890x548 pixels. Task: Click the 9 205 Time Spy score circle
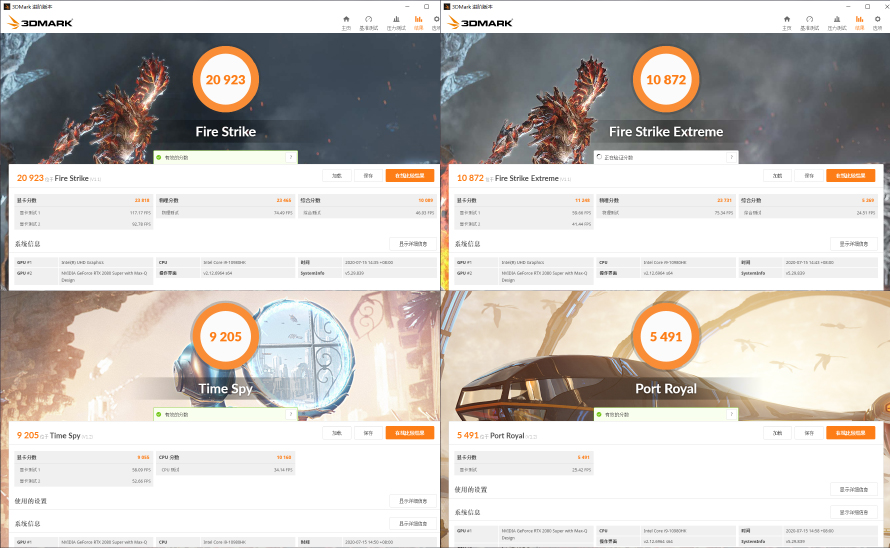[225, 338]
